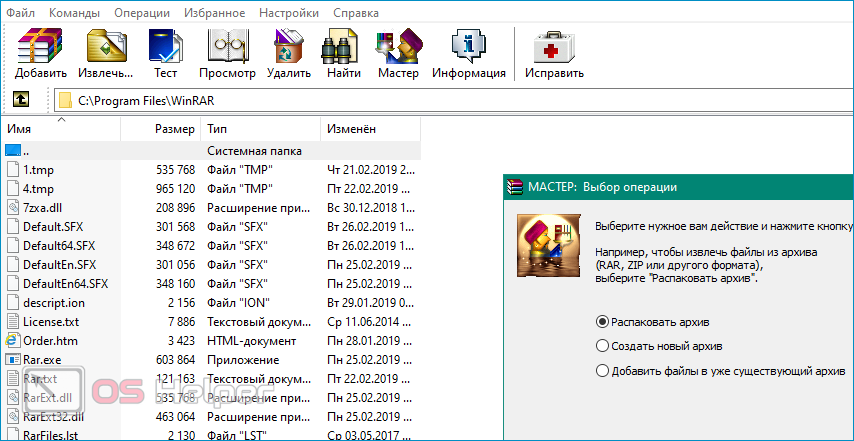The image size is (854, 441).
Task: Select Добавить файлы в уже существующий архив
Action: 602,371
